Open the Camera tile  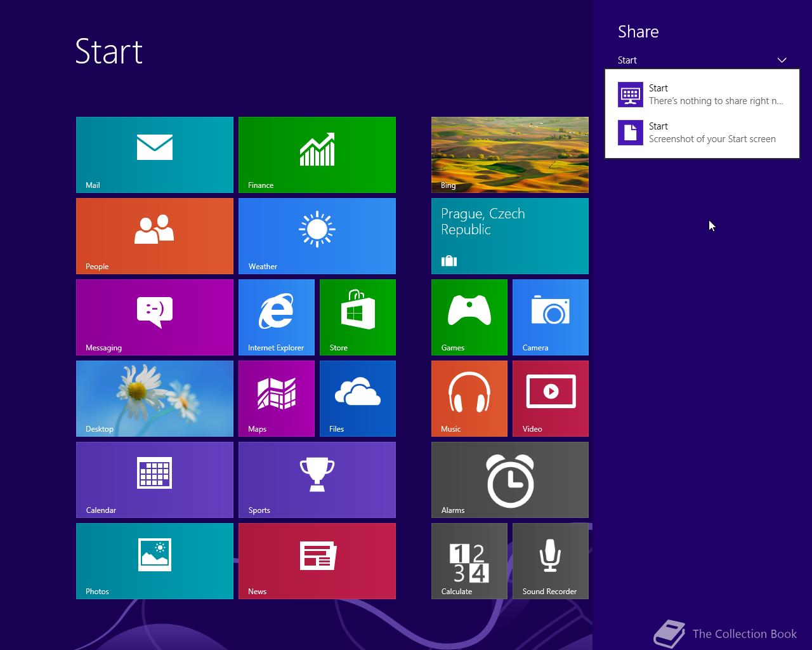[551, 317]
